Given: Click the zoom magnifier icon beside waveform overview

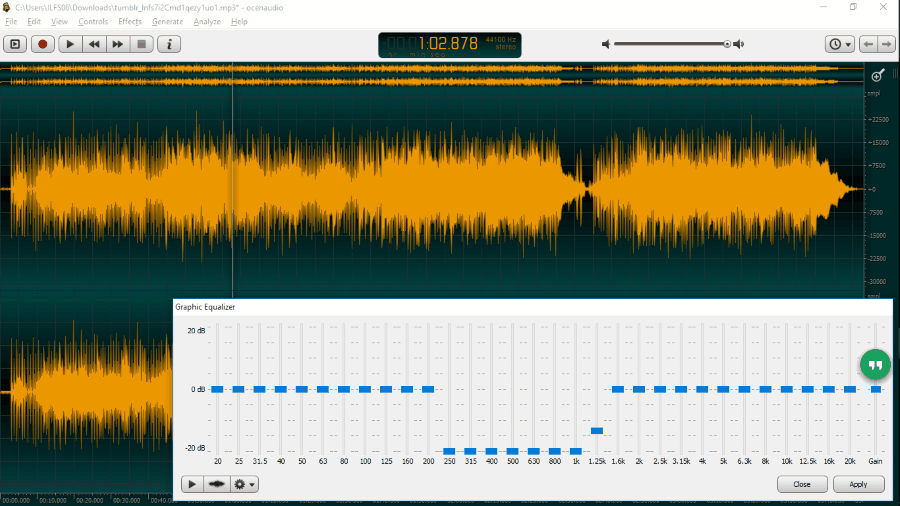Looking at the screenshot, I should pyautogui.click(x=878, y=75).
